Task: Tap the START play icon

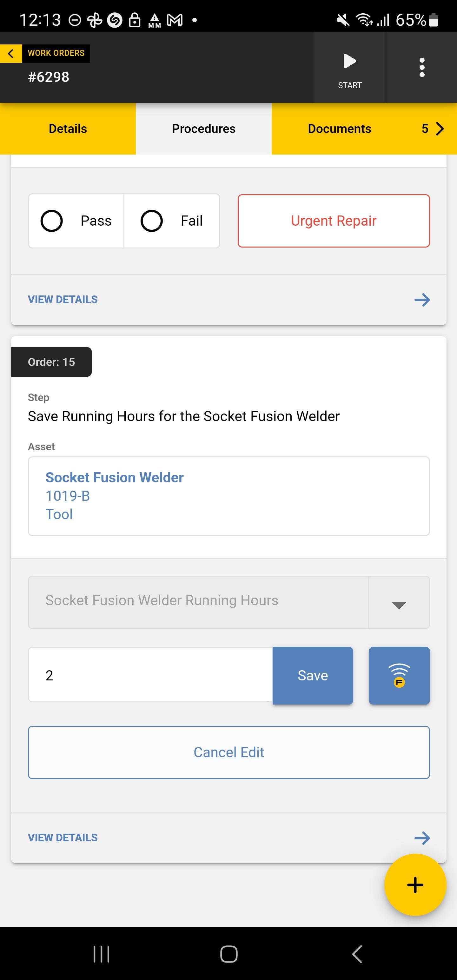Action: coord(350,61)
